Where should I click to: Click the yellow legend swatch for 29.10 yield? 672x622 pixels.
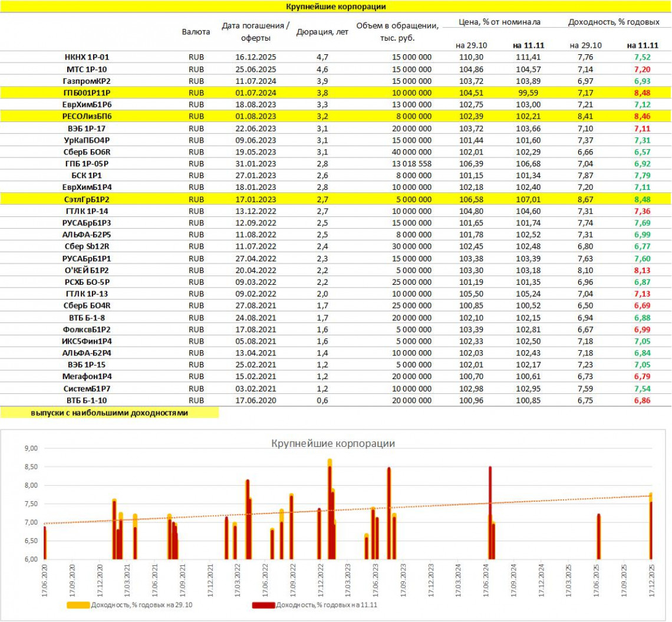78,605
